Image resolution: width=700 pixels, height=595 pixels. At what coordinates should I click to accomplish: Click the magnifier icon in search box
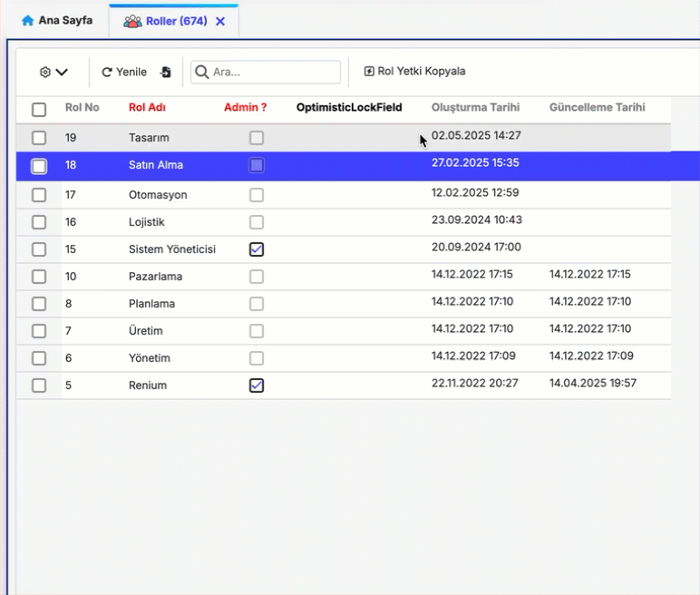[202, 72]
